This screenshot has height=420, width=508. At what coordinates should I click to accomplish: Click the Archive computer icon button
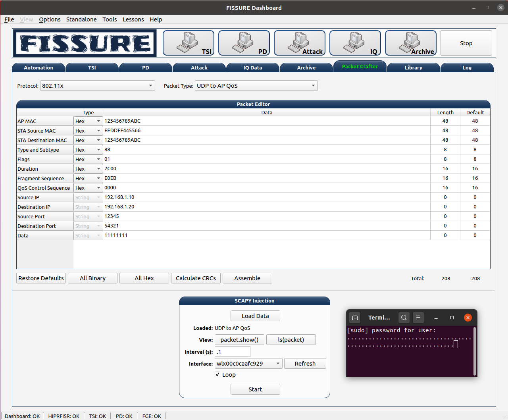(x=411, y=43)
